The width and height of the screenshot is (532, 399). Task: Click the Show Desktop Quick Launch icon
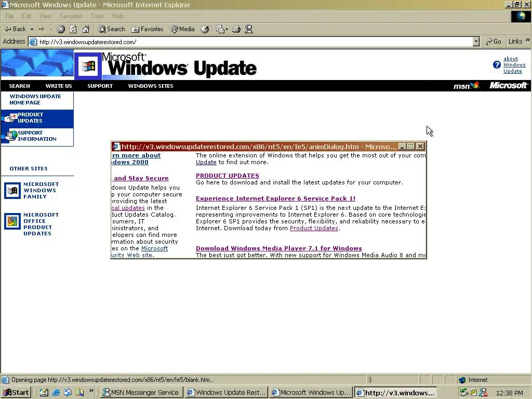[x=44, y=393]
